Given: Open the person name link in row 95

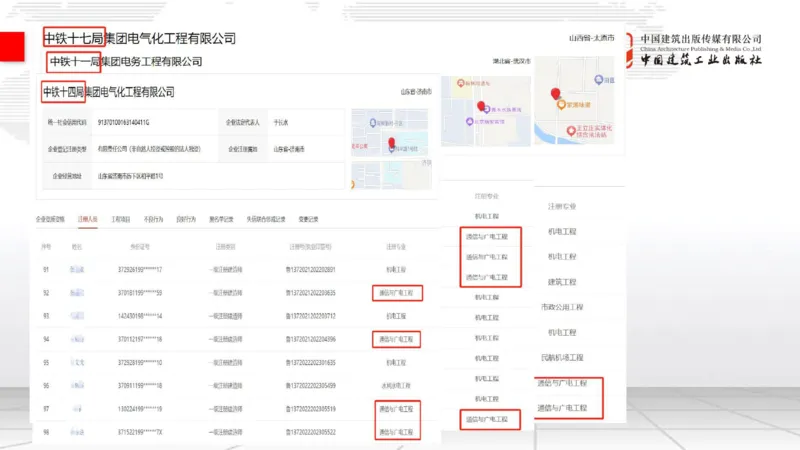Looking at the screenshot, I should click(77, 363).
